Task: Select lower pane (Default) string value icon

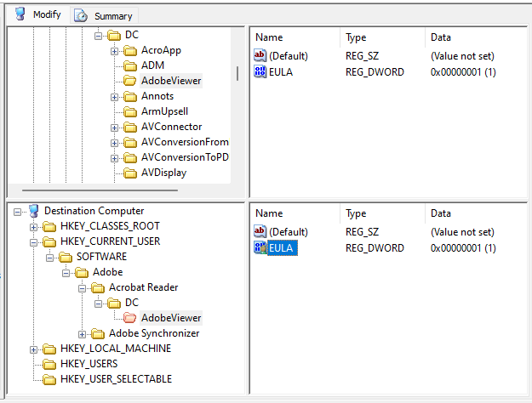Action: point(260,231)
